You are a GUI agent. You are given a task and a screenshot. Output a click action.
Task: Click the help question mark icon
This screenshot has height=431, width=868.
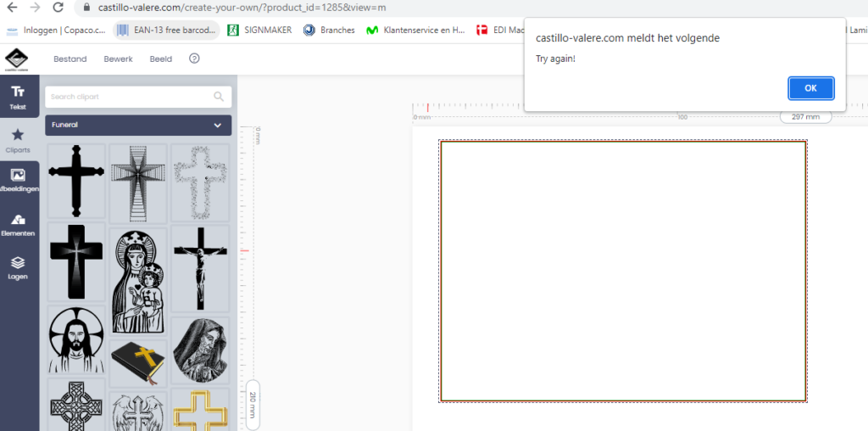tap(194, 59)
